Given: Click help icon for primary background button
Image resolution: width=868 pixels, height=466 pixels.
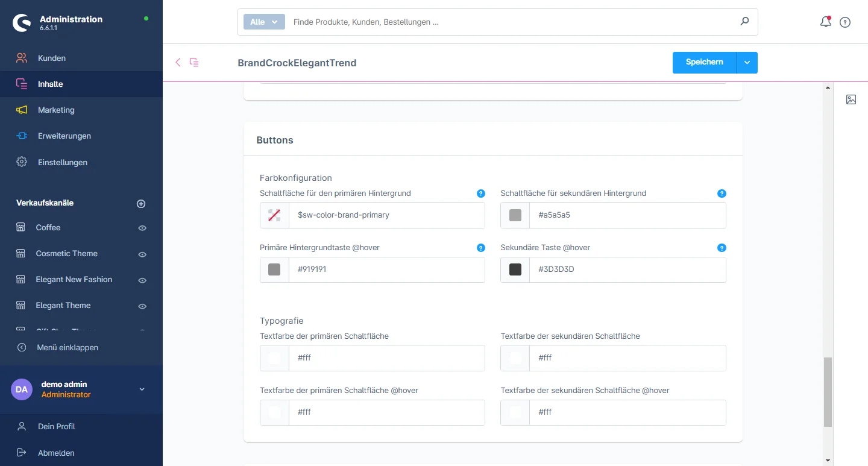Looking at the screenshot, I should (481, 194).
